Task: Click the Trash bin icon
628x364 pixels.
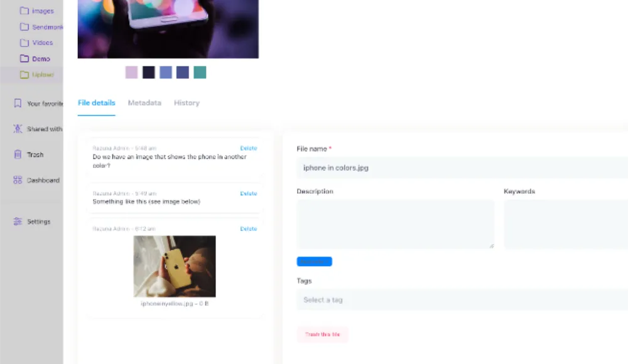Action: tap(18, 154)
